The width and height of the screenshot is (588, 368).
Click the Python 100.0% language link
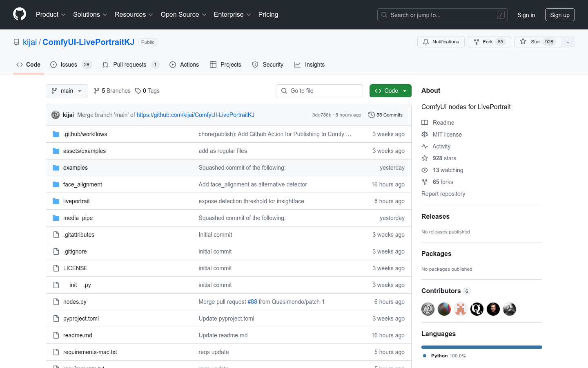tap(445, 356)
